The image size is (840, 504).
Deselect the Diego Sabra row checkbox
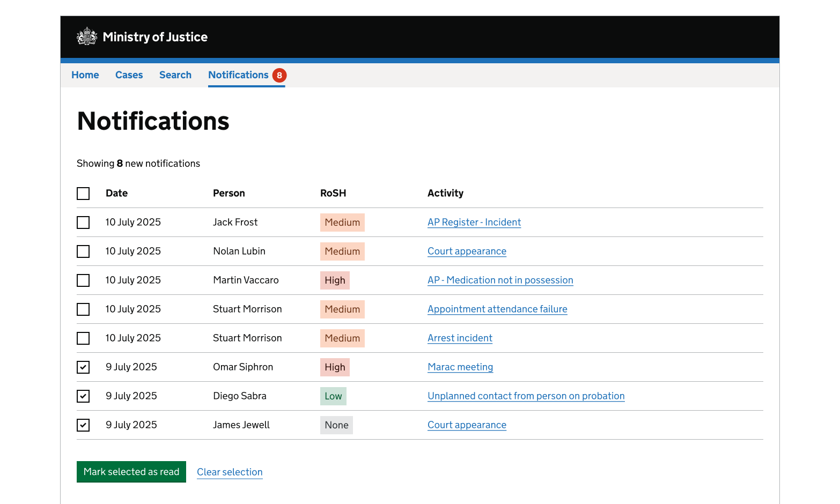[x=83, y=396]
